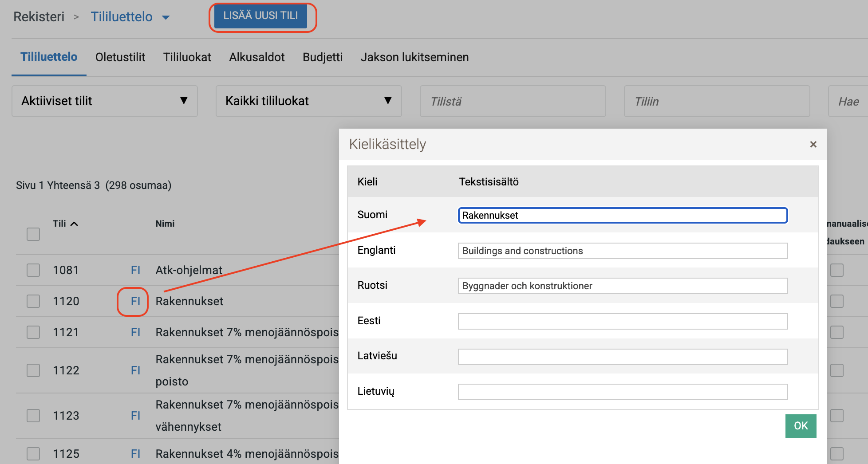Click the Tilistä filter field
Image resolution: width=868 pixels, height=464 pixels.
[513, 102]
